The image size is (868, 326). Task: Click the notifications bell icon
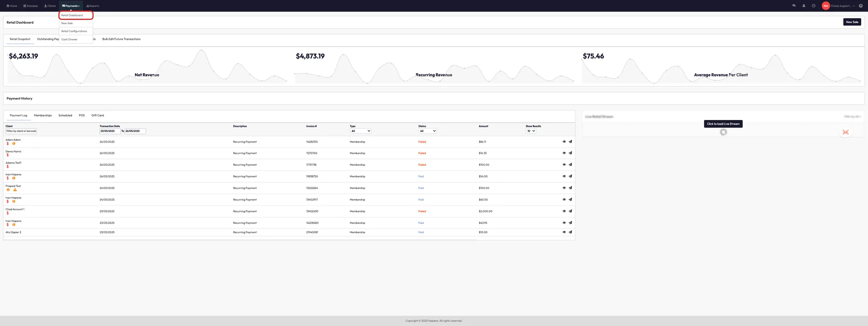(x=804, y=6)
